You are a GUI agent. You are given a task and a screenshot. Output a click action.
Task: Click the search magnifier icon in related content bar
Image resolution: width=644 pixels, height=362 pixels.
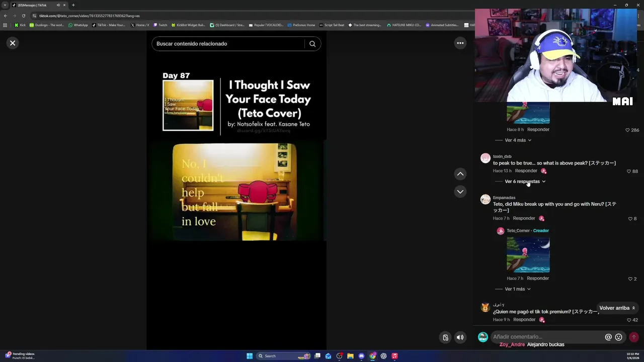[x=312, y=44]
